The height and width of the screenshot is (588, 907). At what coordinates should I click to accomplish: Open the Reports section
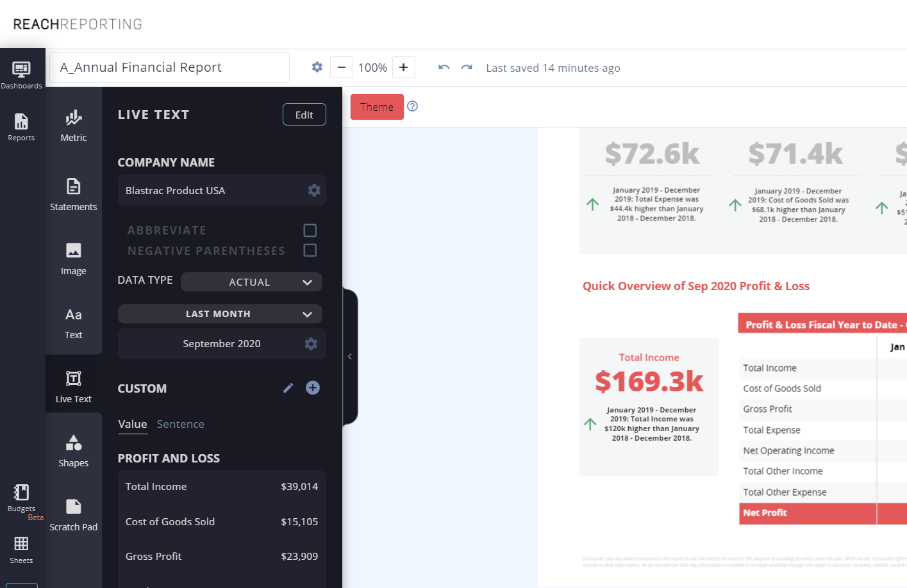pyautogui.click(x=22, y=126)
